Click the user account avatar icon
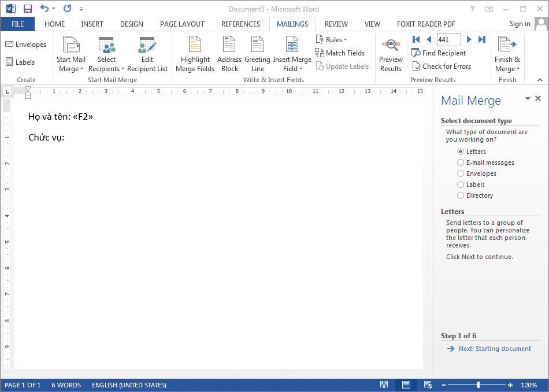This screenshot has width=549, height=392. [x=541, y=24]
